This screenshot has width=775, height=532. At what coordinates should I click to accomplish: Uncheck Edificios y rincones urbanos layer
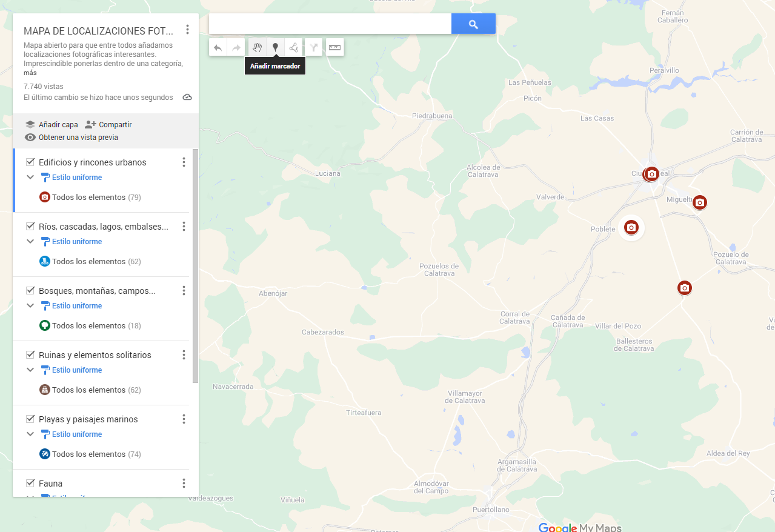pos(30,162)
